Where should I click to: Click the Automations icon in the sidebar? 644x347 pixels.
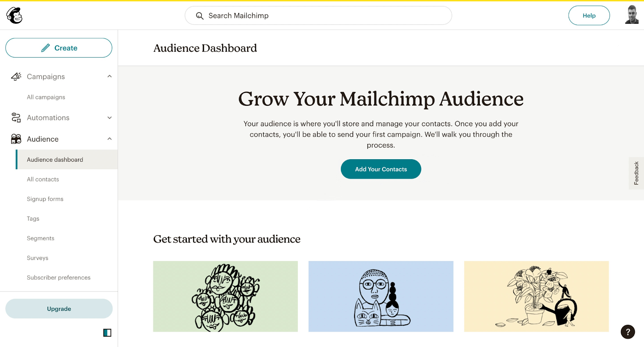pyautogui.click(x=15, y=117)
